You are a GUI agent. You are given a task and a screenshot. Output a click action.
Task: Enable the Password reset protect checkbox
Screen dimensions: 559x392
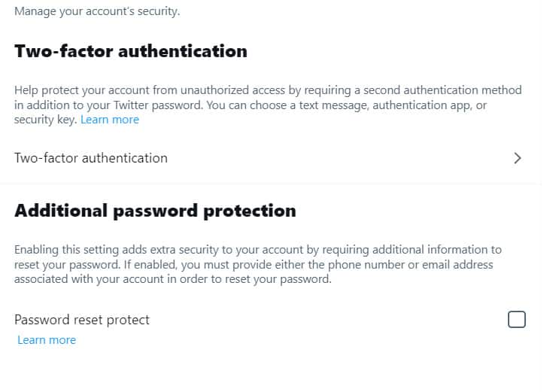coord(516,320)
